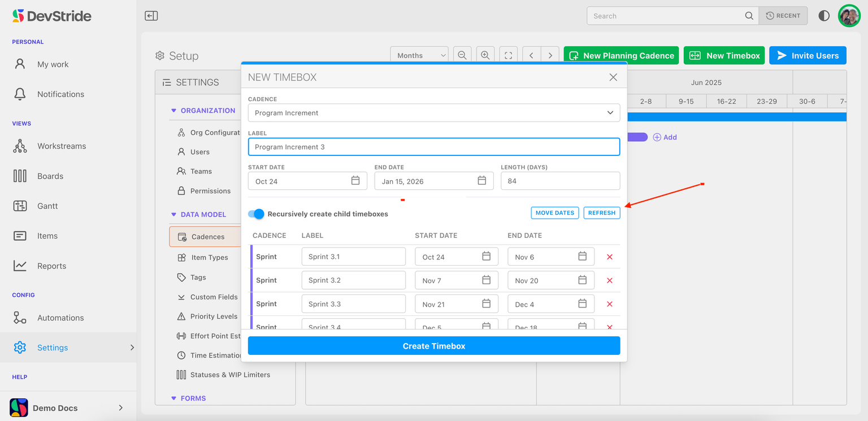Collapse the Data Model settings section
868x421 pixels.
click(x=173, y=215)
